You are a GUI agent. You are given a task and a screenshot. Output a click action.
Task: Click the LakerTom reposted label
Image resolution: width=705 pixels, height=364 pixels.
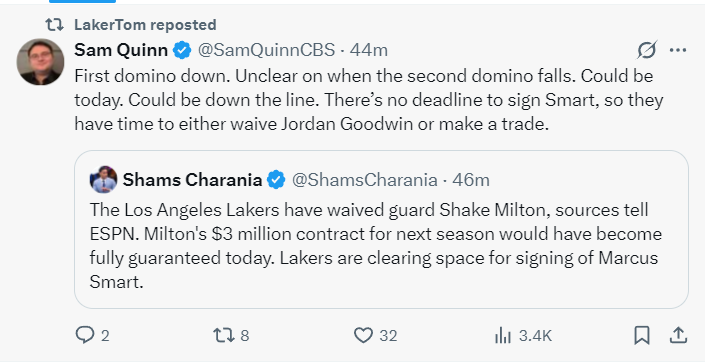(x=145, y=25)
